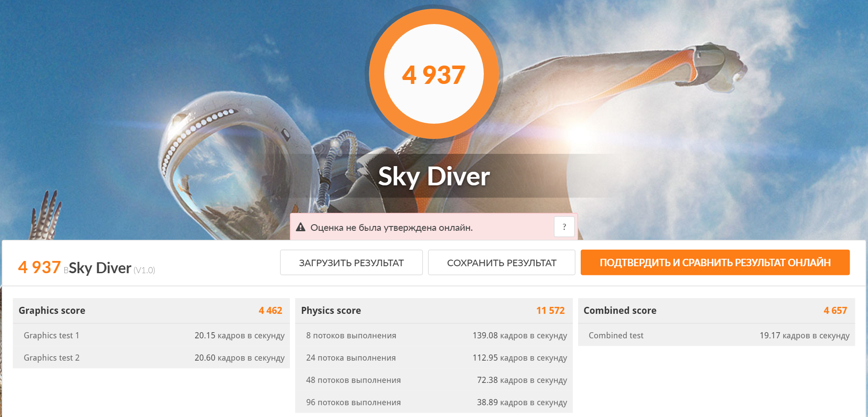This screenshot has width=868, height=417.
Task: Click the ЗАГРУЗИТЬ РЕЗУЛЬТАТ button
Action: tap(351, 263)
